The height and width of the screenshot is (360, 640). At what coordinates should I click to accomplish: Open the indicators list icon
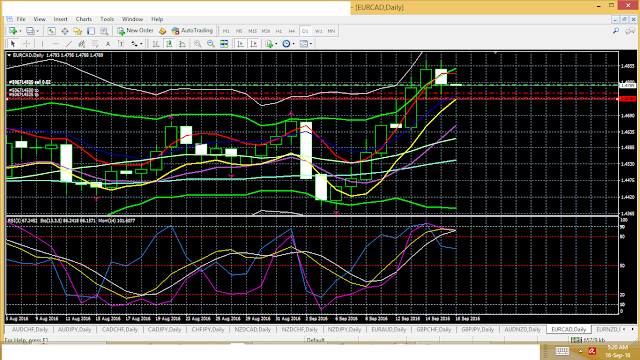click(269, 44)
